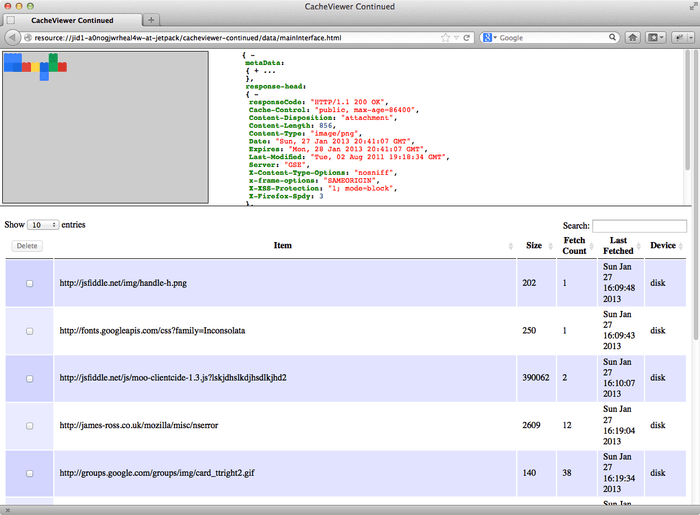Open the bookmarks toolbar menu button
Image resolution: width=700 pixels, height=515 pixels.
[656, 37]
